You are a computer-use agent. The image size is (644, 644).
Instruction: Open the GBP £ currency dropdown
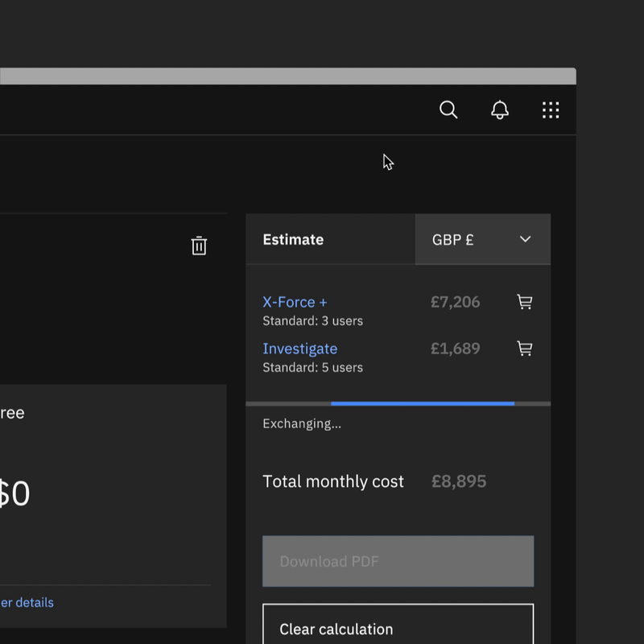pyautogui.click(x=482, y=239)
